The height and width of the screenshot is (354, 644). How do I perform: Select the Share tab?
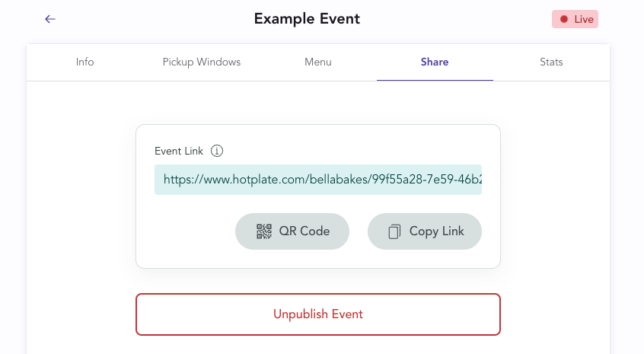435,62
